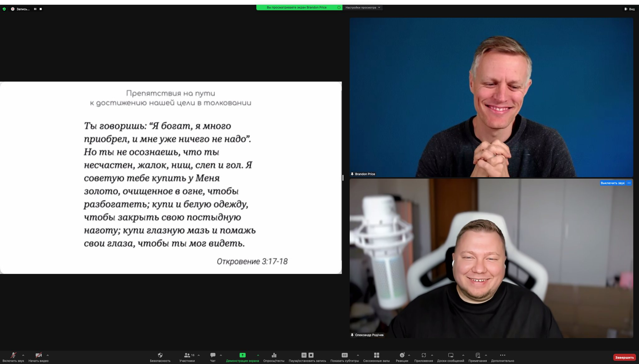Pause the recording at the top left
639x364 pixels.
(35, 9)
